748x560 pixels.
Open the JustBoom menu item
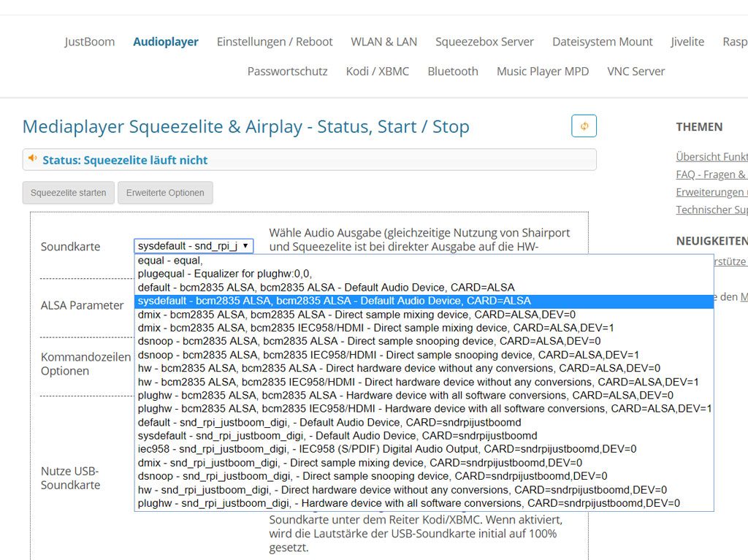tap(90, 42)
